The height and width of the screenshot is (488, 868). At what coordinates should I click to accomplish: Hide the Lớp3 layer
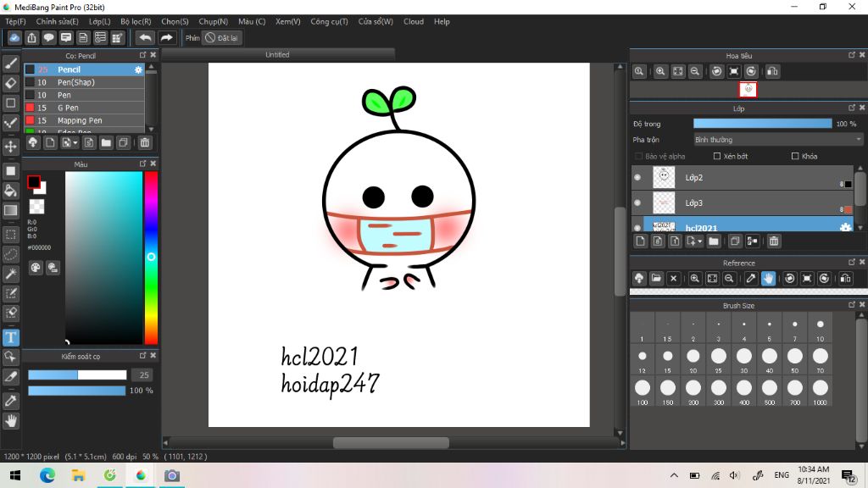(x=637, y=203)
